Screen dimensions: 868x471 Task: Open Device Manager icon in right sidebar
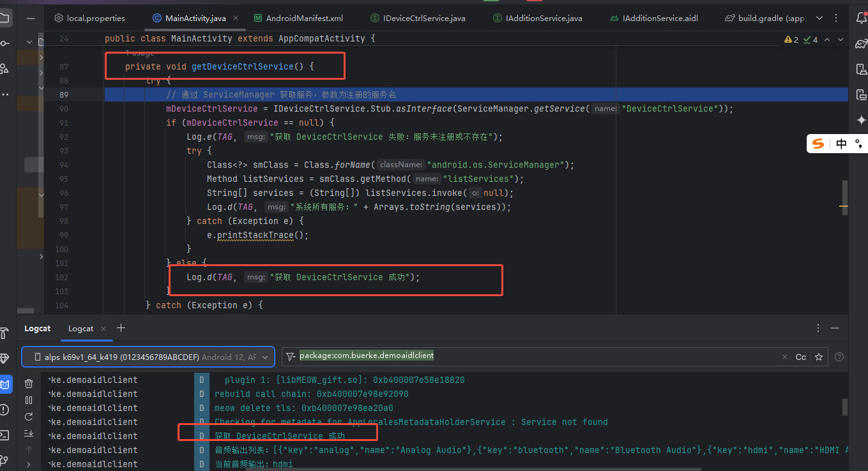[x=861, y=69]
